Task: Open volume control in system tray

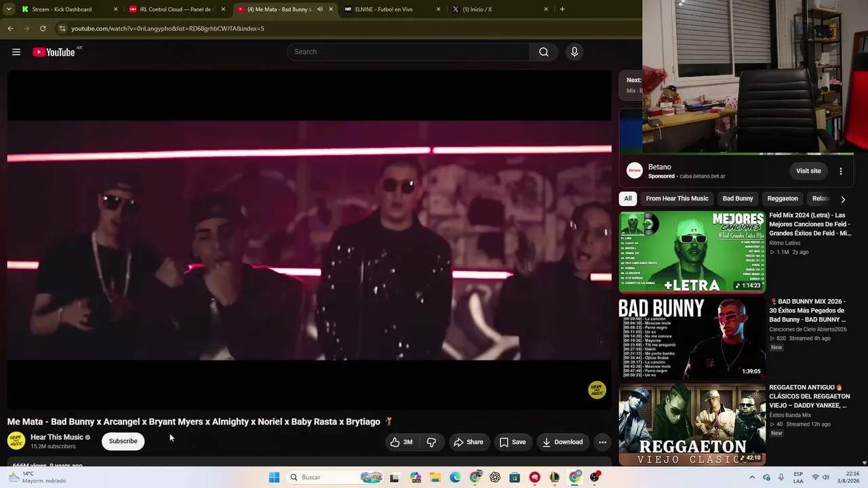Action: (x=826, y=477)
